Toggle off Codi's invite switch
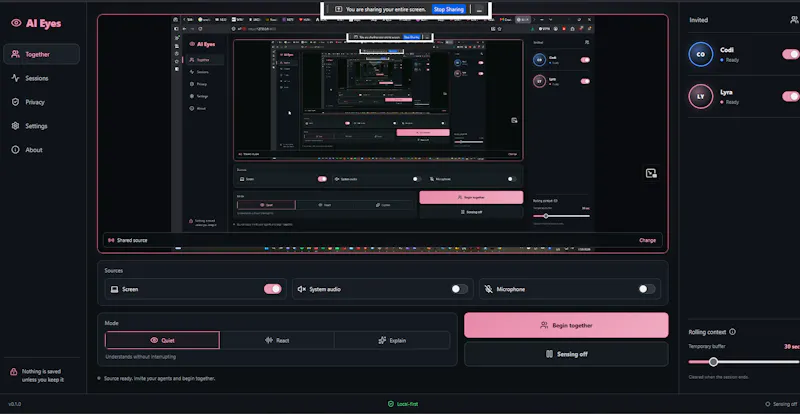The width and height of the screenshot is (800, 414). coord(791,54)
